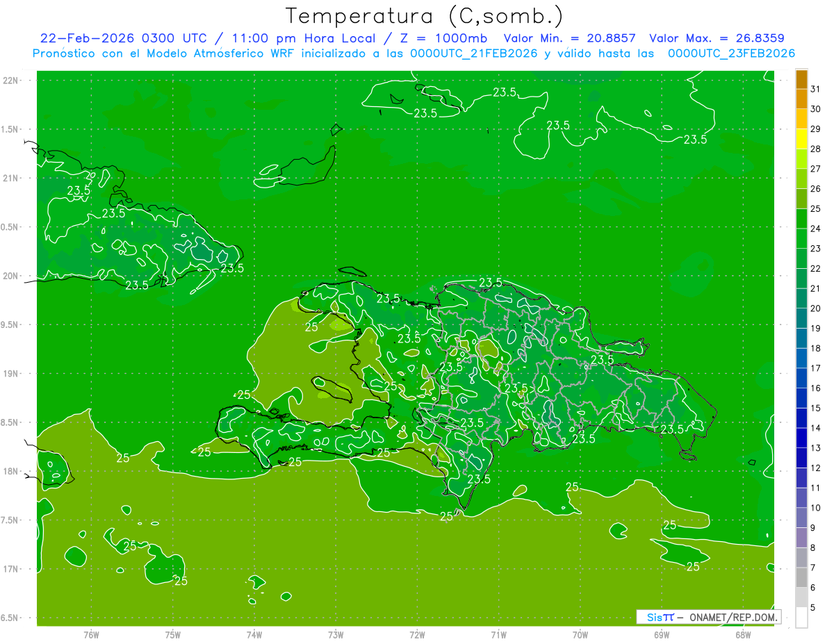Click the "19N" latitude label

(x=10, y=374)
